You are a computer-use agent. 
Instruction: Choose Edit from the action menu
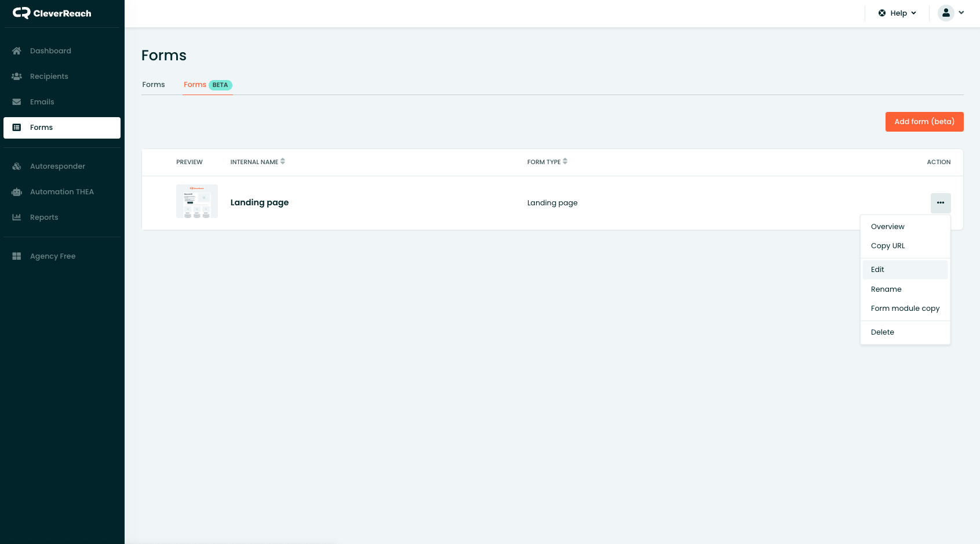pos(905,270)
